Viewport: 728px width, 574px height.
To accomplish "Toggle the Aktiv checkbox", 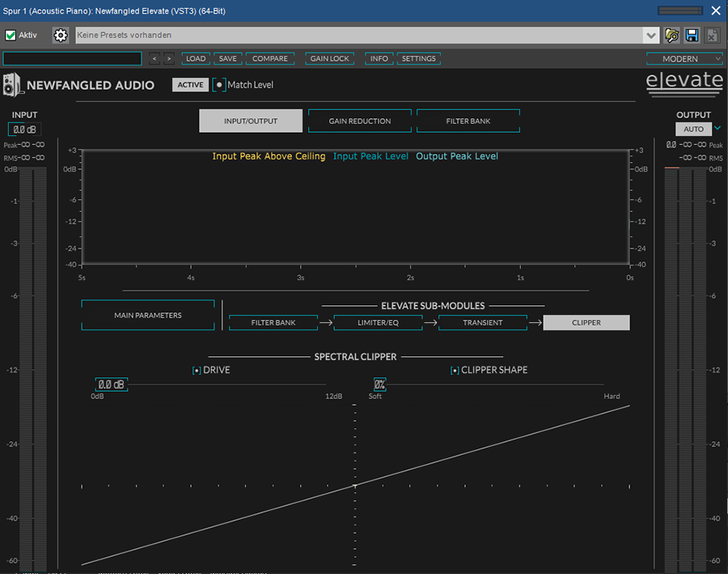I will (11, 36).
